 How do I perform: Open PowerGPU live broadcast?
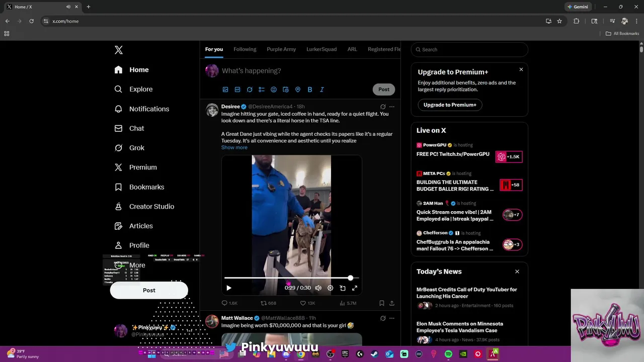click(469, 153)
